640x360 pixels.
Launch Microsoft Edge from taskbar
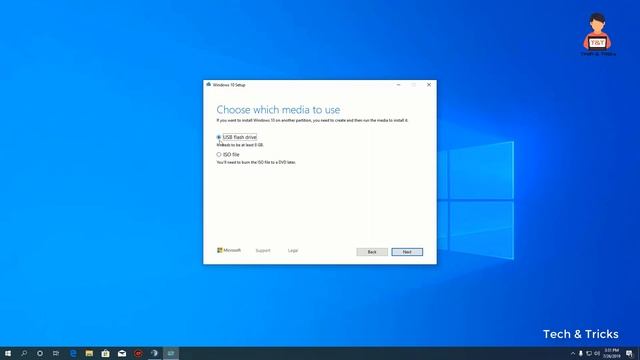(x=73, y=353)
